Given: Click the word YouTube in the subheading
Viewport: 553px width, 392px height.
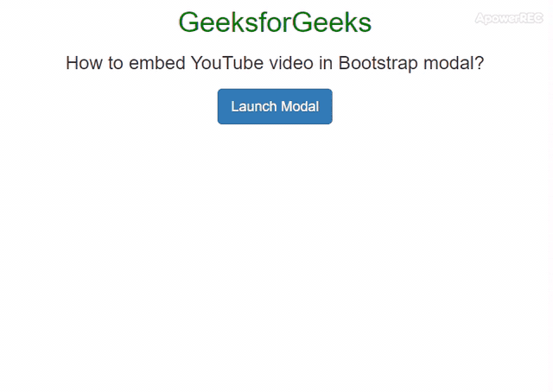Looking at the screenshot, I should pyautogui.click(x=226, y=63).
